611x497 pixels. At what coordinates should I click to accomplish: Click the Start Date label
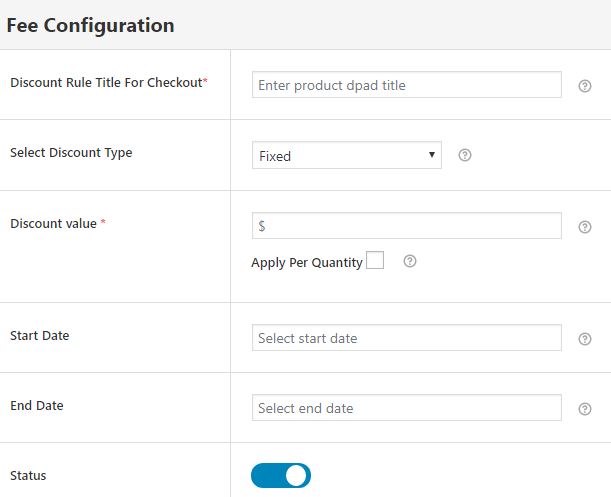[x=39, y=336]
